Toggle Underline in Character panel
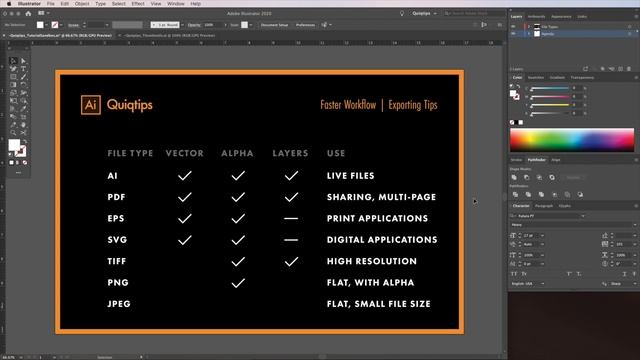Screen dimensions: 640x360 pyautogui.click(x=624, y=274)
